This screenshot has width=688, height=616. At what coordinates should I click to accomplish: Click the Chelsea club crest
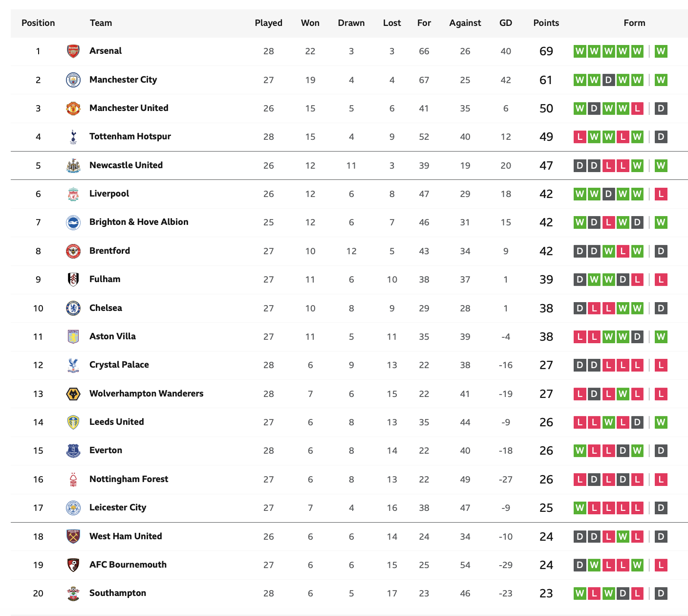pos(73,308)
